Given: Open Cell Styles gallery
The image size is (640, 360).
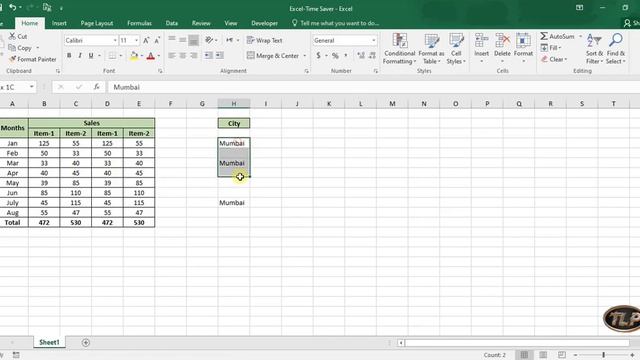Looking at the screenshot, I should (x=456, y=49).
